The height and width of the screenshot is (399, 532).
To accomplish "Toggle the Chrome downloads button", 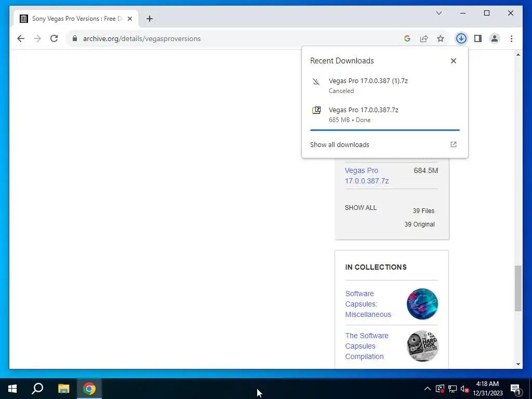I will pyautogui.click(x=461, y=38).
